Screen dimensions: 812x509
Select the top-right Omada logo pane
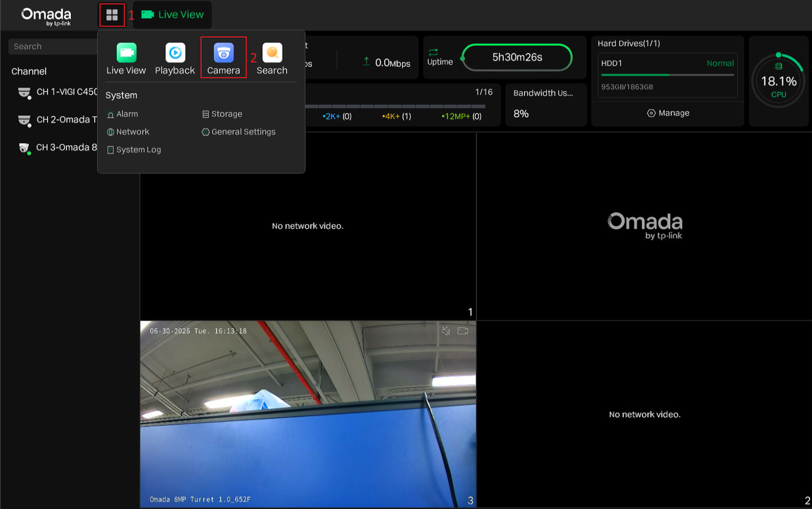click(644, 226)
